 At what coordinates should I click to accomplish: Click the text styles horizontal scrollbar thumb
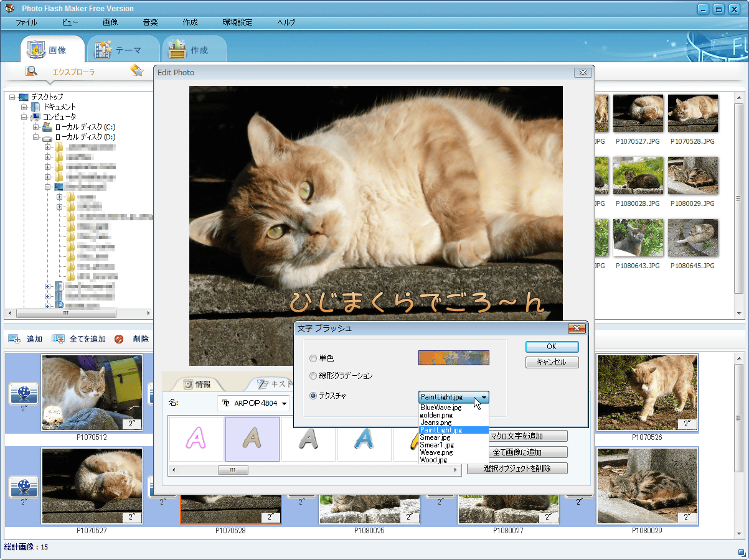point(233,470)
